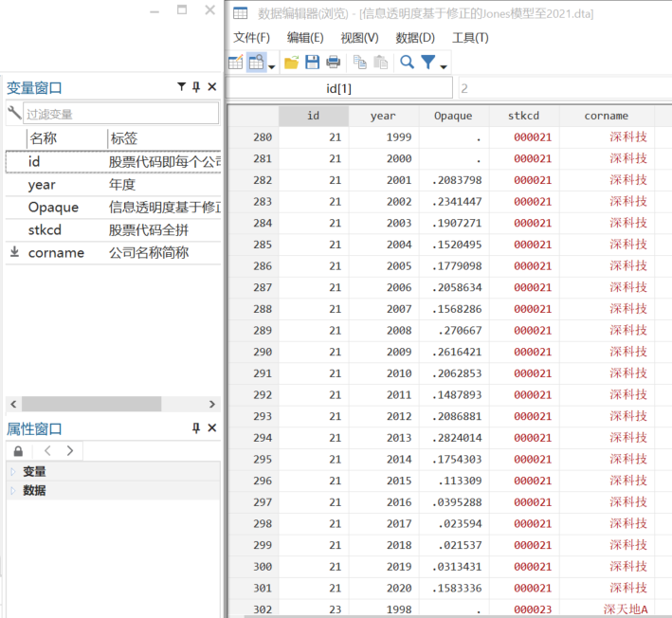Open the filter observations dropdown arrow
This screenshot has height=618, width=672.
[444, 66]
